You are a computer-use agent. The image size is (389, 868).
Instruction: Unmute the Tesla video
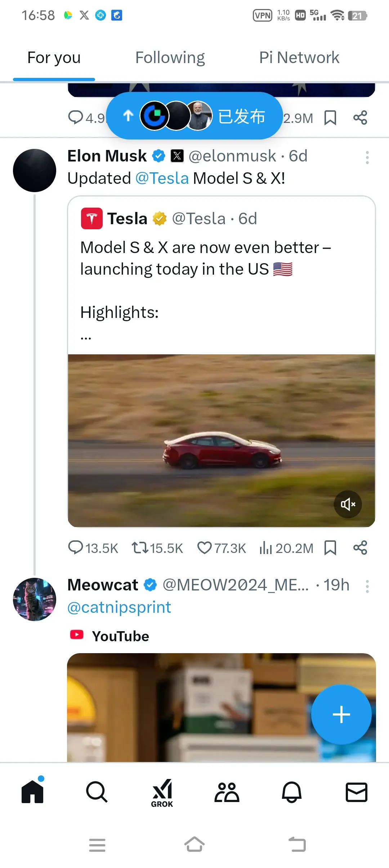pos(348,504)
